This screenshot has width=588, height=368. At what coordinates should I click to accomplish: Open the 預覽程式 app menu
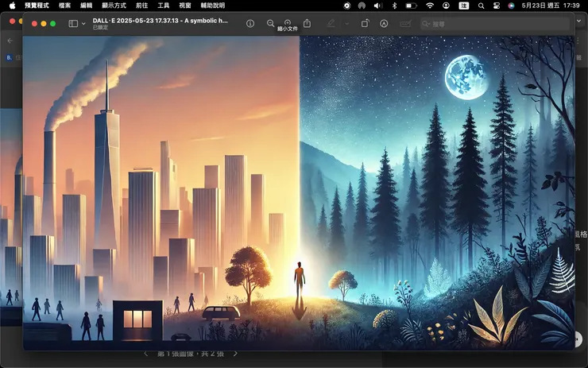pyautogui.click(x=37, y=6)
